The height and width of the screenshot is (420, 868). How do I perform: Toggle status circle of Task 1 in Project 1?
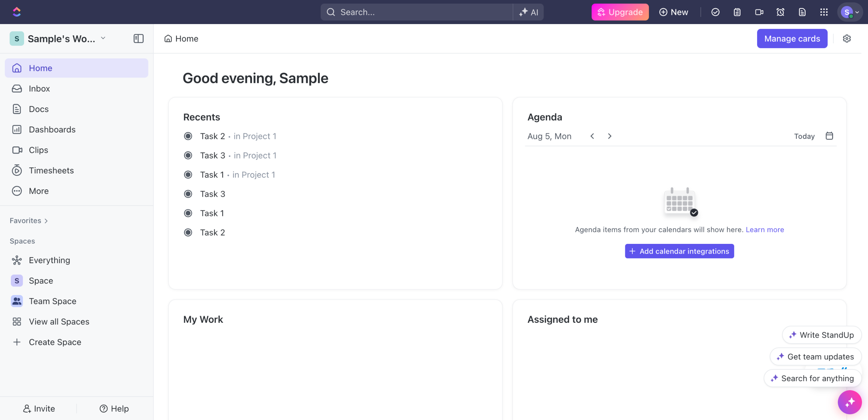188,175
